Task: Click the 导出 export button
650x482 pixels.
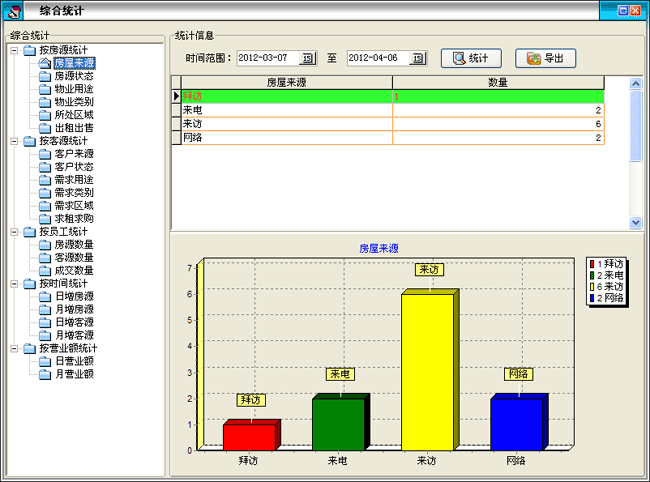Action: pos(546,58)
